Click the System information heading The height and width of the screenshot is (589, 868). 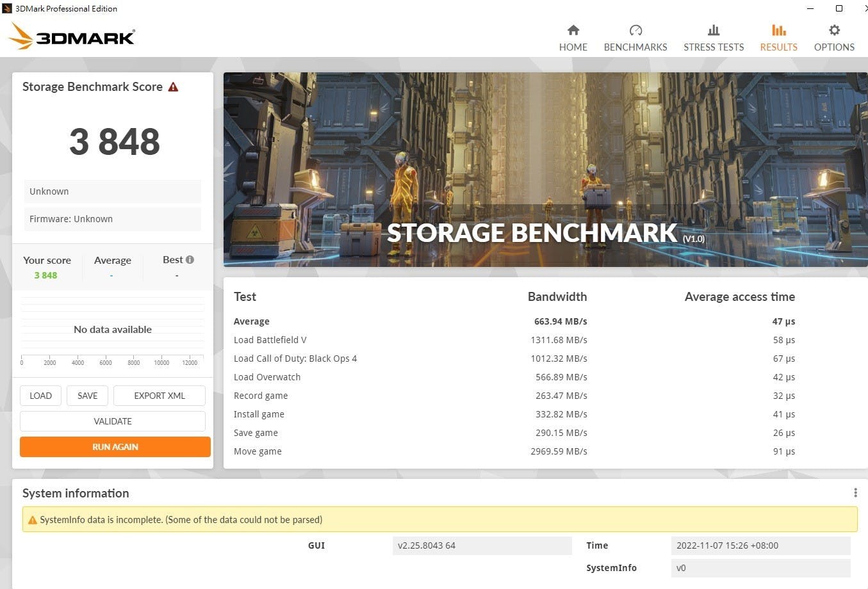(76, 493)
